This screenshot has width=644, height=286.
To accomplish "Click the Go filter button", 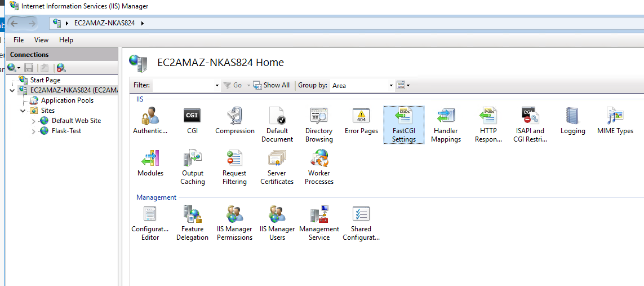I will pos(233,86).
